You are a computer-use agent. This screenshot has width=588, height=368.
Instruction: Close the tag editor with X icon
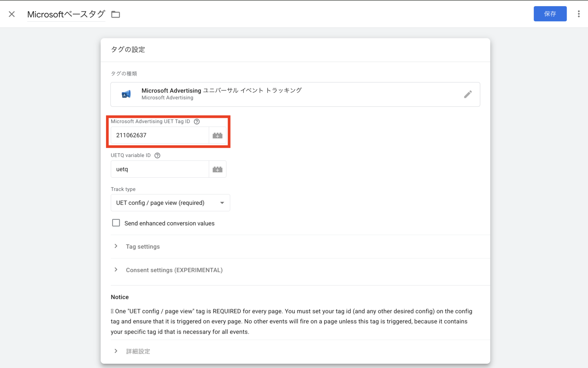pyautogui.click(x=12, y=14)
